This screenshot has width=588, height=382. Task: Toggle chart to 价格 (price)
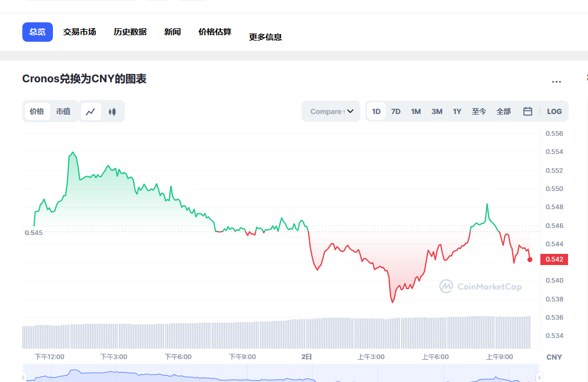pyautogui.click(x=36, y=111)
